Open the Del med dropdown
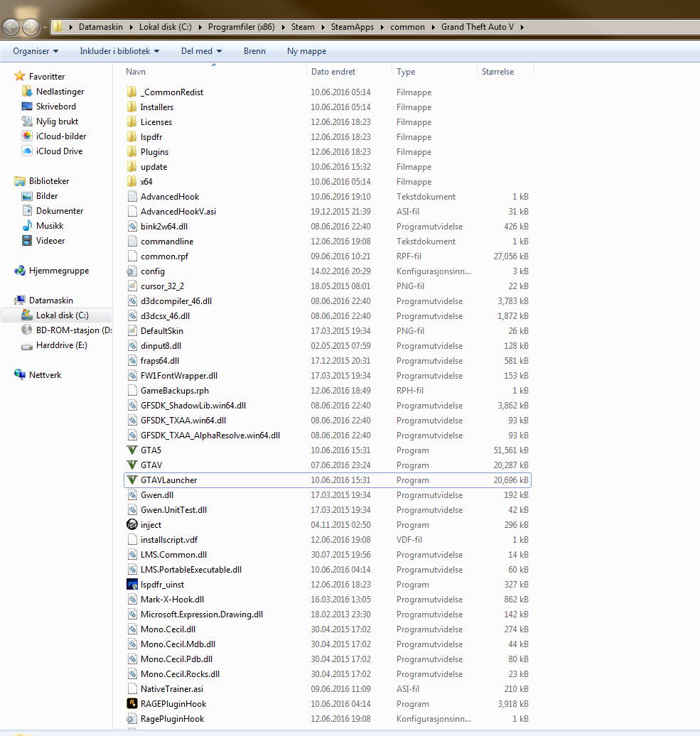Screen dimensions: 700x736 pyautogui.click(x=201, y=51)
